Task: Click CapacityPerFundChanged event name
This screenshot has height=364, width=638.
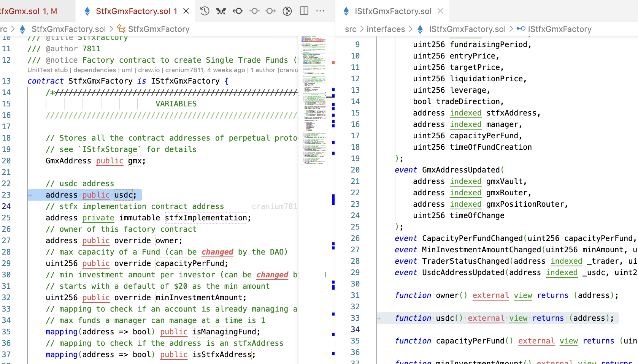Action: tap(472, 238)
